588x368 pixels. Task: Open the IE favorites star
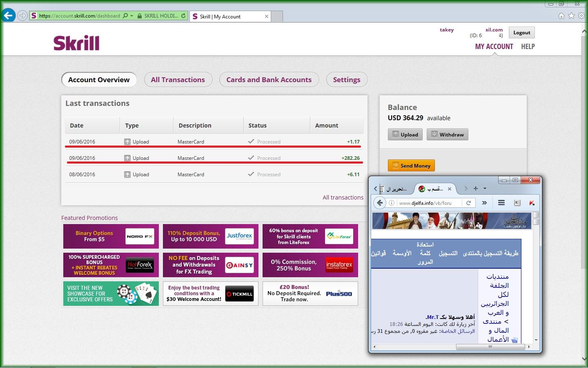(571, 16)
